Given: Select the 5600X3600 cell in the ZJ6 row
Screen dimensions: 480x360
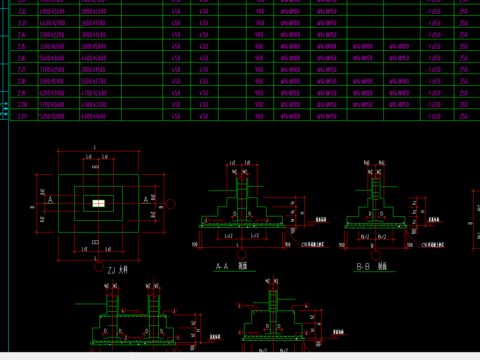Looking at the screenshot, I should [52, 58].
